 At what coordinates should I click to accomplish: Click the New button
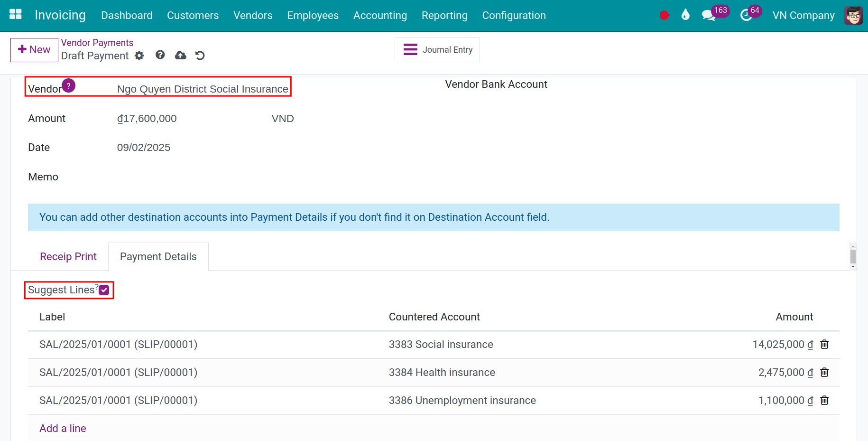pos(34,50)
